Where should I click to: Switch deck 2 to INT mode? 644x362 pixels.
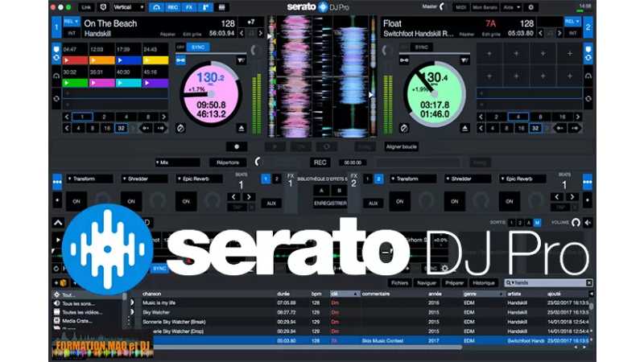[572, 33]
